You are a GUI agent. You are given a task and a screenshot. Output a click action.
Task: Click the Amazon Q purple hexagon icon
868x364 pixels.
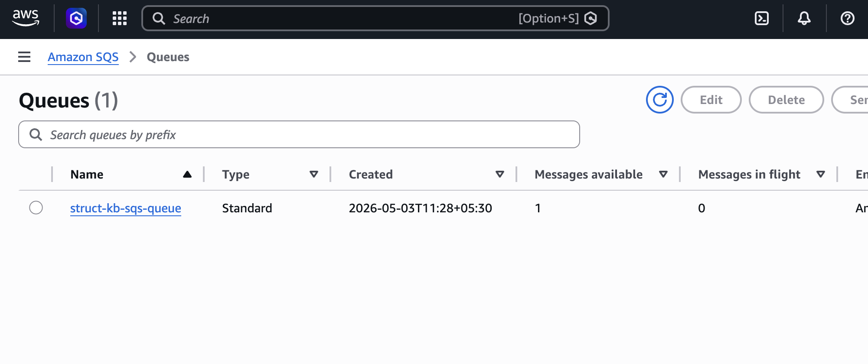(x=76, y=18)
